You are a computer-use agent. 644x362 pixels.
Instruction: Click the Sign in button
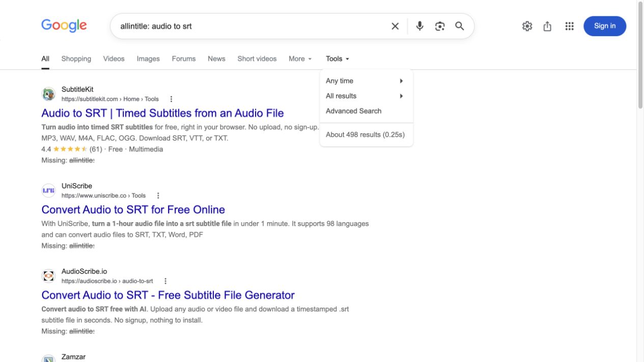pos(605,26)
